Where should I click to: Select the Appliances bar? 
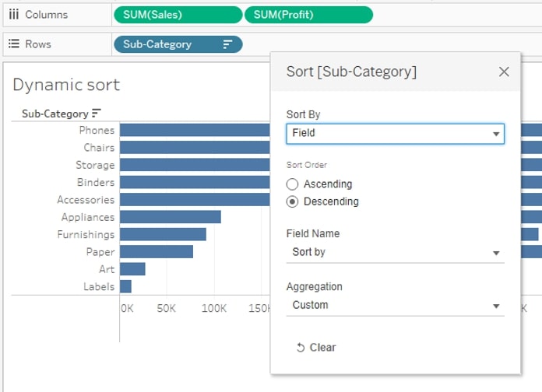click(171, 217)
